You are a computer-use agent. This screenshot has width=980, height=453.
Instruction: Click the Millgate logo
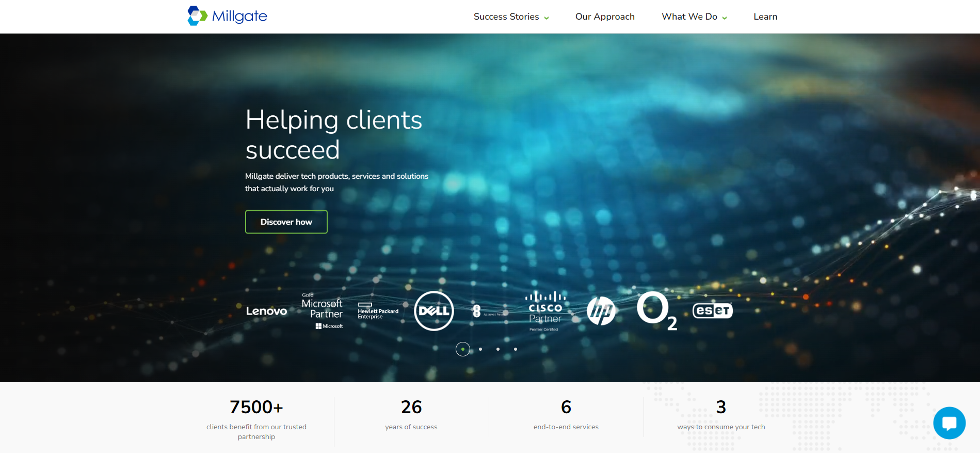227,16
